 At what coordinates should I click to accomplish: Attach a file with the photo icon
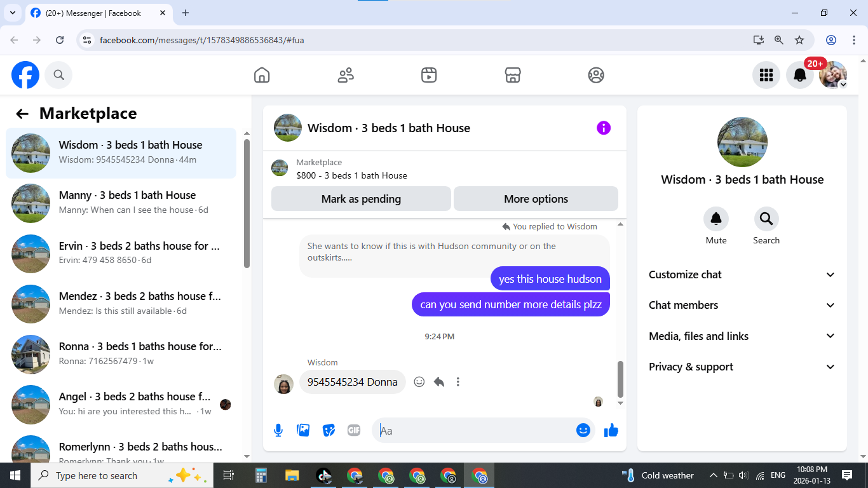304,430
